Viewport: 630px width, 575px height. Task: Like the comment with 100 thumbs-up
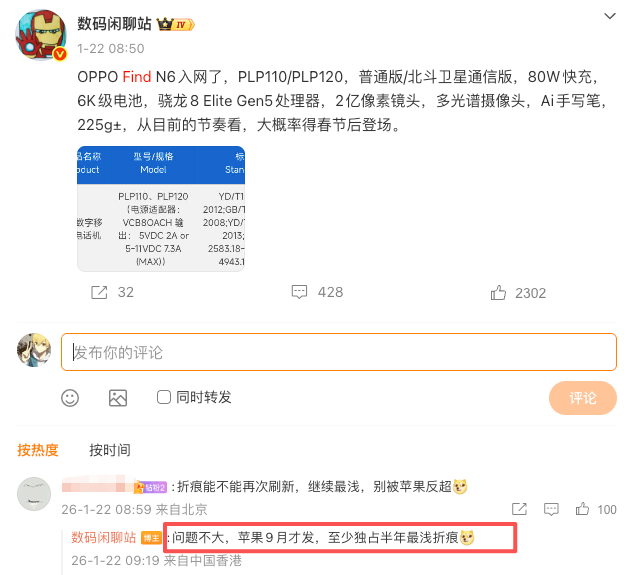pyautogui.click(x=582, y=509)
